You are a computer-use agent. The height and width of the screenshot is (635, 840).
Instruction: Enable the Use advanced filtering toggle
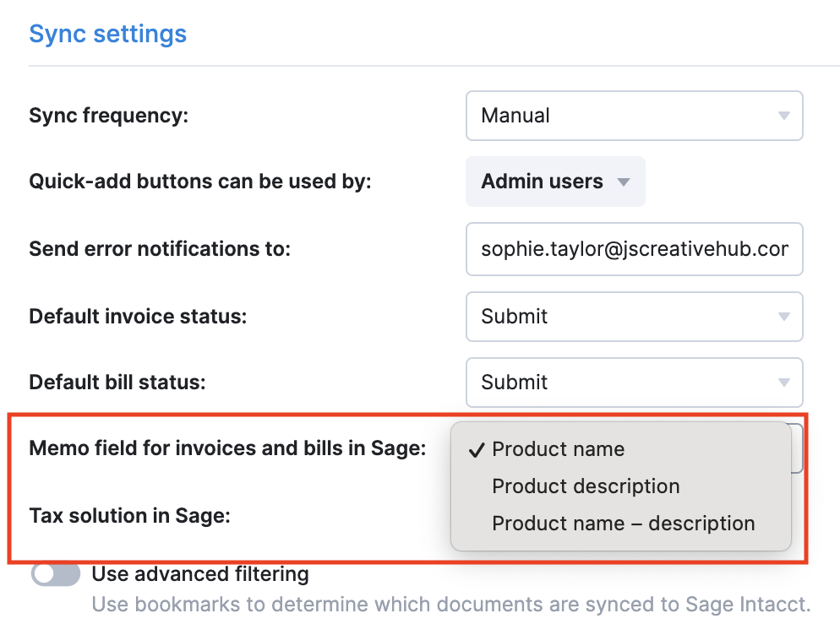tap(56, 574)
